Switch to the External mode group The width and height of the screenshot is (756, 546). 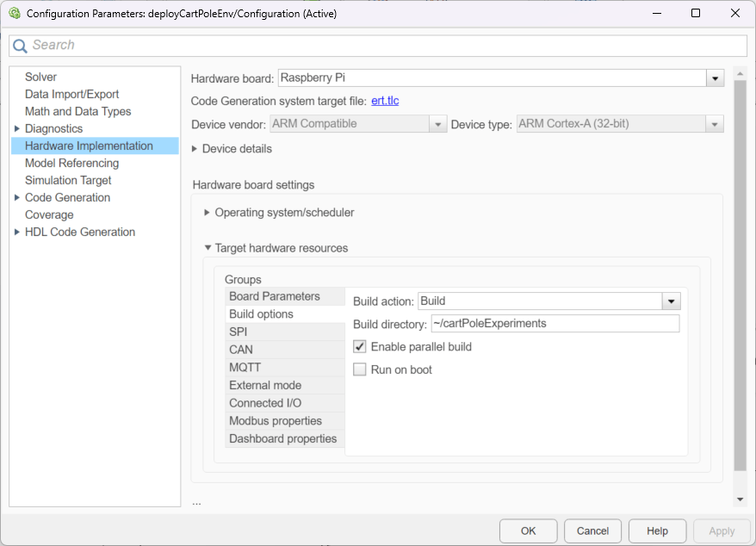click(265, 385)
